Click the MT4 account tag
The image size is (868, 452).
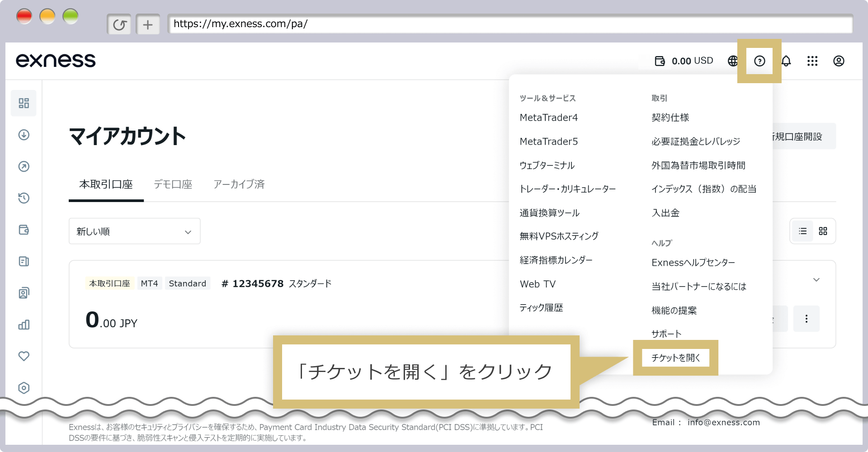(149, 283)
